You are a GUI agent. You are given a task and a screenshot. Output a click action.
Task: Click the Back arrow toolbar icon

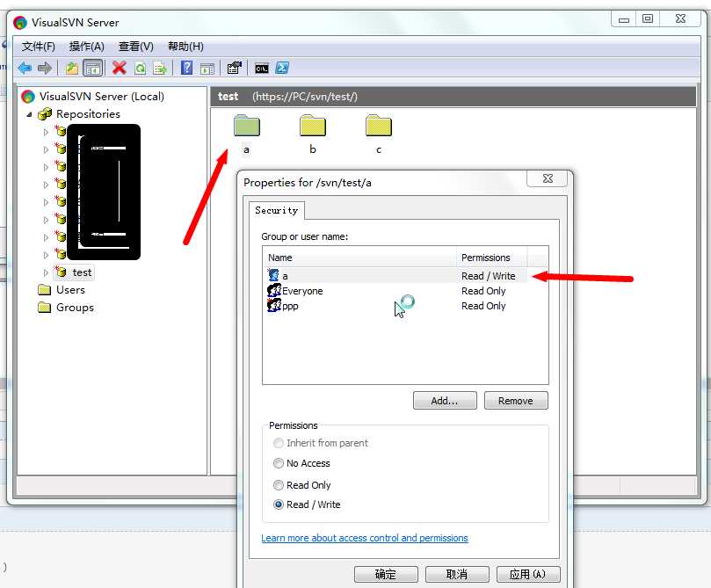click(x=25, y=69)
